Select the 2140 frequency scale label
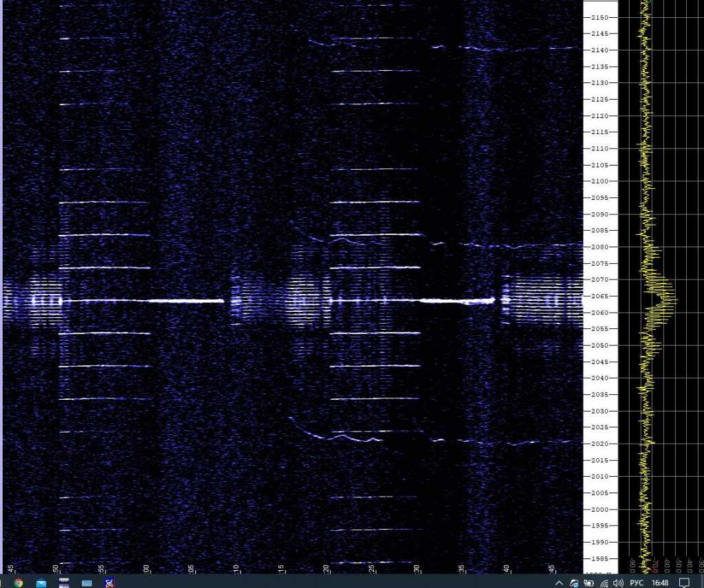 [x=599, y=50]
